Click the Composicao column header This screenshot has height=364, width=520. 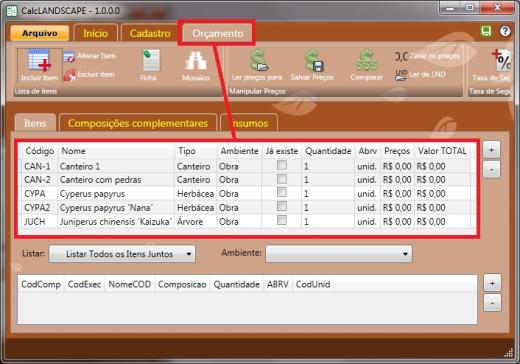click(x=182, y=284)
